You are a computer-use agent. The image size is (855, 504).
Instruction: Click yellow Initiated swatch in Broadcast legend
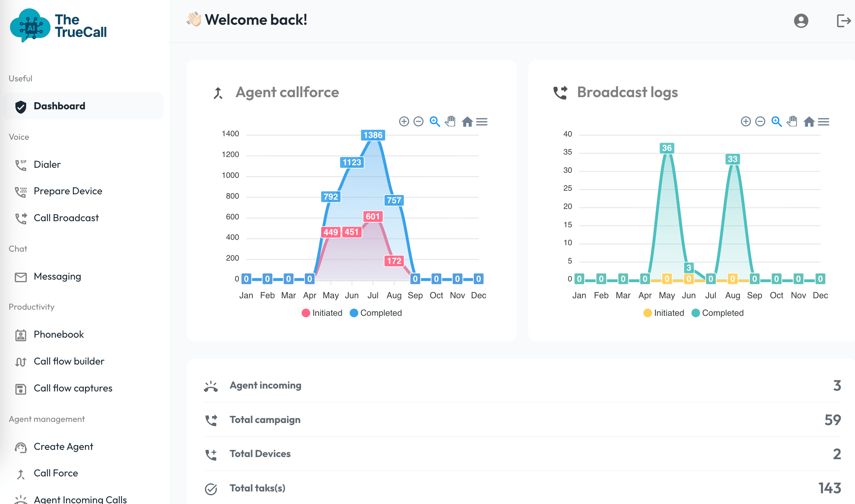[647, 313]
